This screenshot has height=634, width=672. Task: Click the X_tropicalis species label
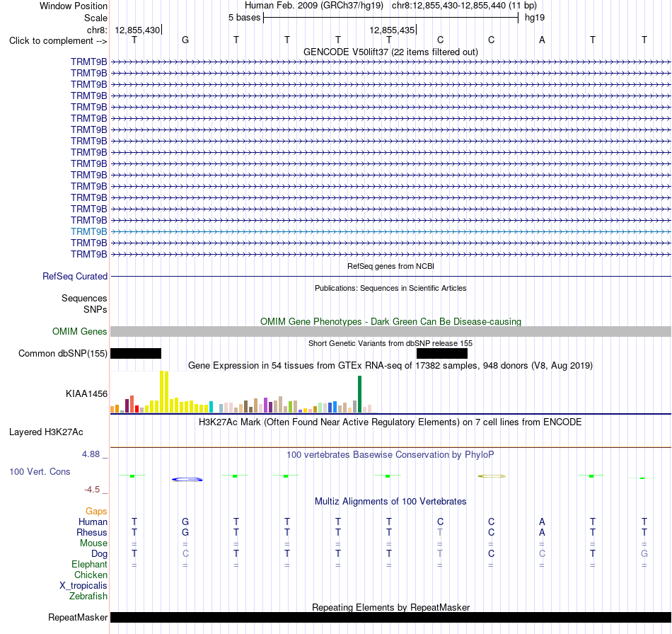83,586
